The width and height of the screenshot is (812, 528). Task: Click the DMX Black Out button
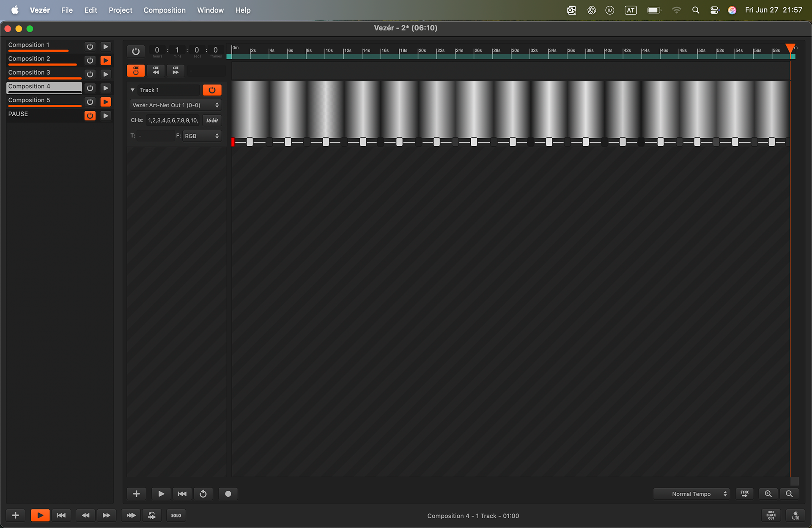point(771,515)
